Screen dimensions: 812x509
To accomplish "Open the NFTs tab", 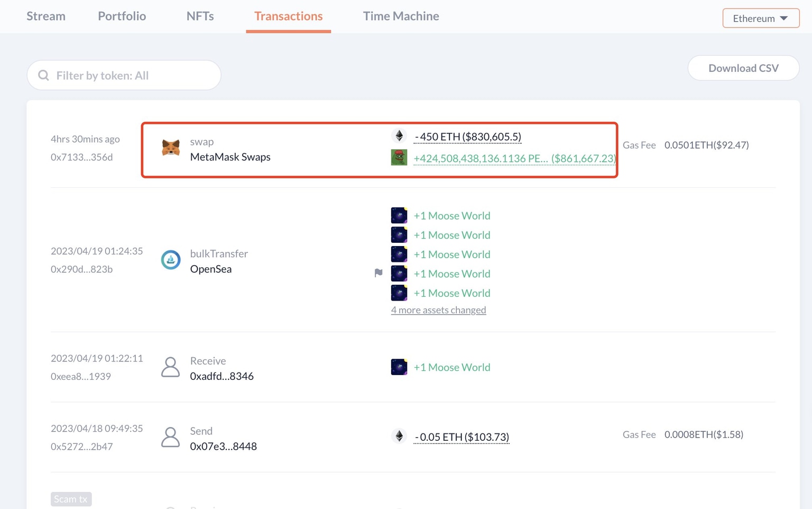I will 200,16.
